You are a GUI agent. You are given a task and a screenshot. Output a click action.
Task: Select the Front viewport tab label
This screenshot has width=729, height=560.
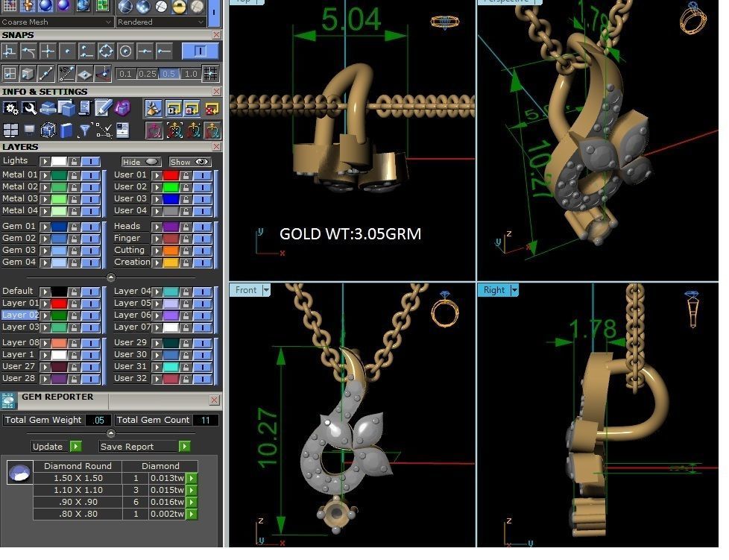click(245, 290)
